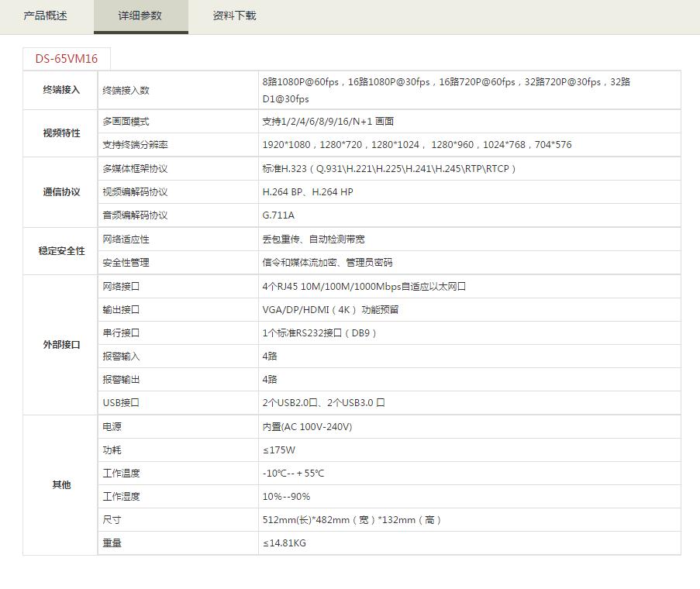Viewport: 700px width, 589px height.
Task: Select the 通信协议 category cell
Action: [60, 191]
